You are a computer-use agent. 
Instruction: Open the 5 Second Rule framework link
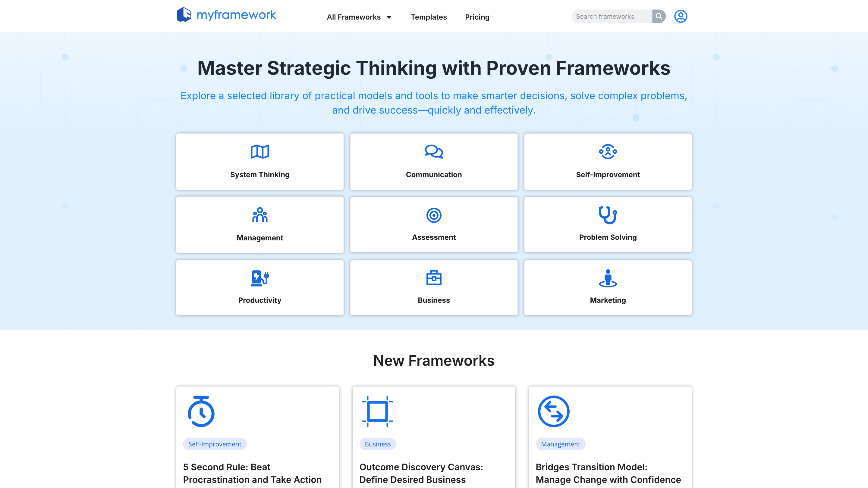(252, 473)
